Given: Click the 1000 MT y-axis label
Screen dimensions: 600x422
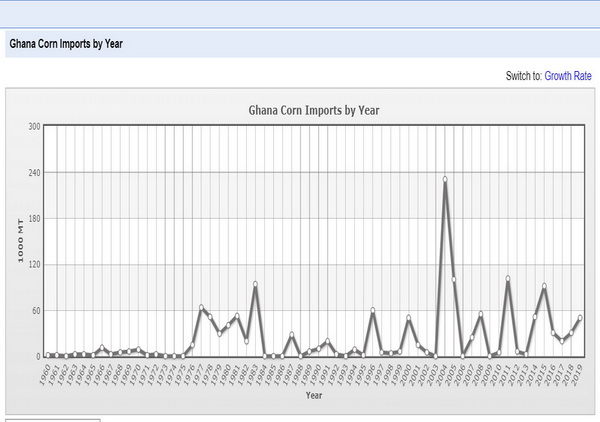Looking at the screenshot, I should coord(20,242).
